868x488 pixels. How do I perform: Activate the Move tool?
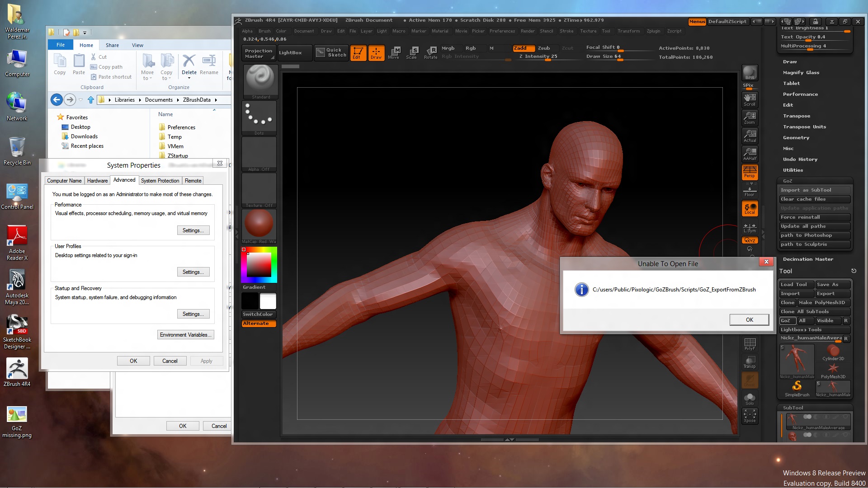[x=394, y=52]
